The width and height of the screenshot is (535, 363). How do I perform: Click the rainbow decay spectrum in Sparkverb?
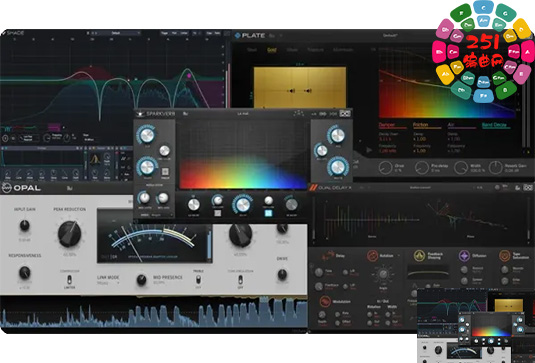[x=243, y=154]
